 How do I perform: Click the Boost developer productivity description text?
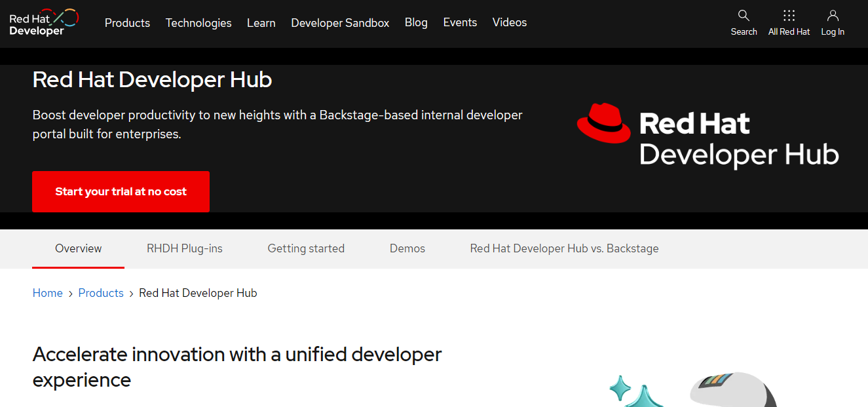click(x=278, y=125)
